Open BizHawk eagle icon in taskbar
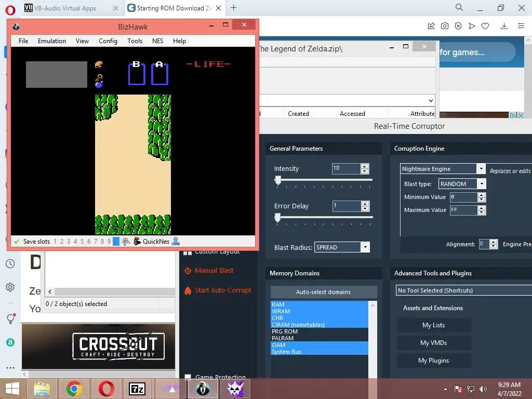532x399 pixels. tap(203, 389)
